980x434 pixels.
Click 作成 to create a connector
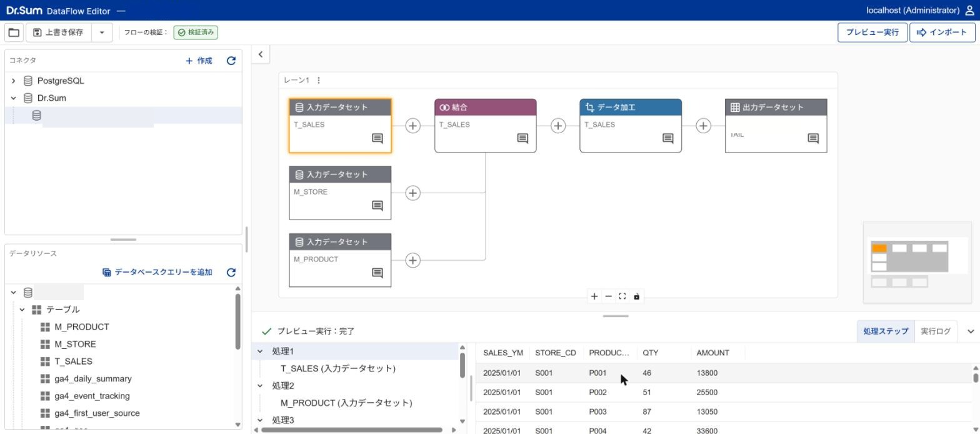click(199, 61)
